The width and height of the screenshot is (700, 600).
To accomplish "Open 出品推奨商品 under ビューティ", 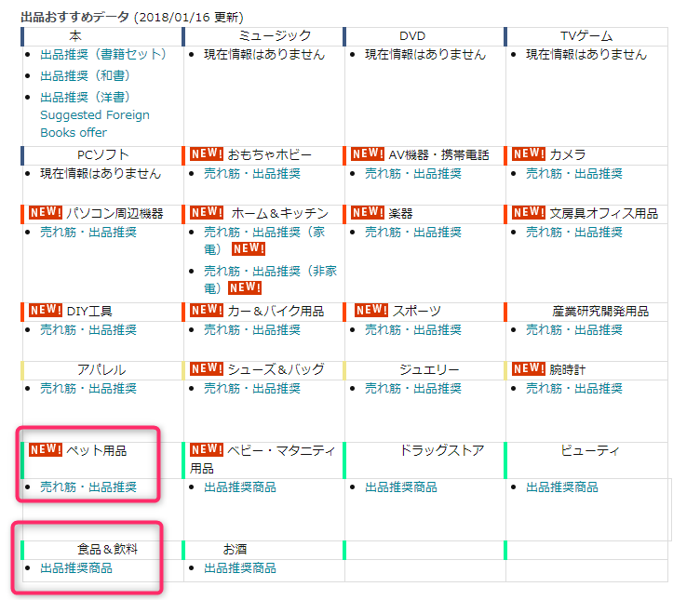I will 562,487.
